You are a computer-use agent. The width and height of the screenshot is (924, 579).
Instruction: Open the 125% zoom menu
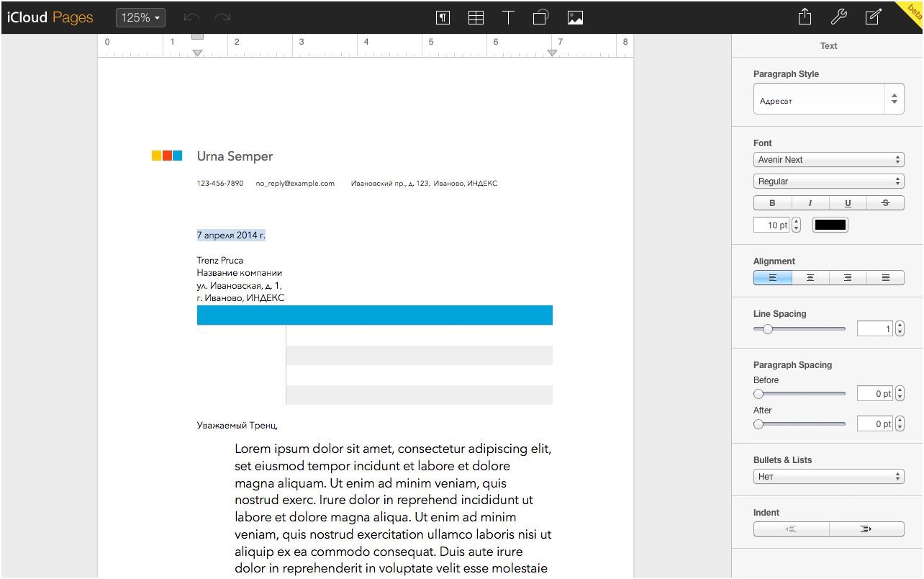click(x=140, y=17)
